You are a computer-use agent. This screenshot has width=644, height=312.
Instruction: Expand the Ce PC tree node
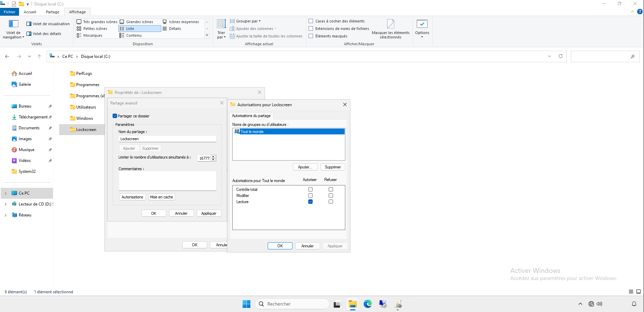pyautogui.click(x=5, y=193)
